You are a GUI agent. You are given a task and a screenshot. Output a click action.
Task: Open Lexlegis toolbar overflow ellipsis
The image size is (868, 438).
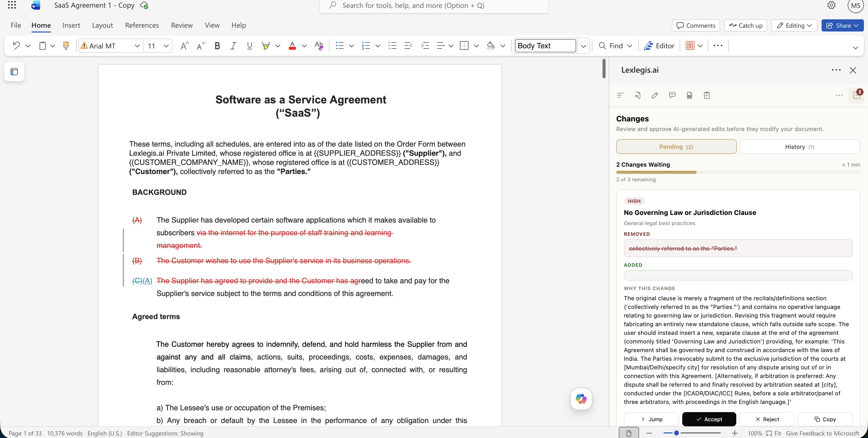tap(839, 96)
